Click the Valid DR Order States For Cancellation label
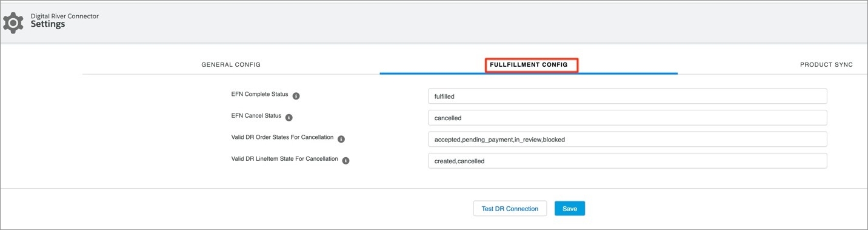868x230 pixels. 282,138
